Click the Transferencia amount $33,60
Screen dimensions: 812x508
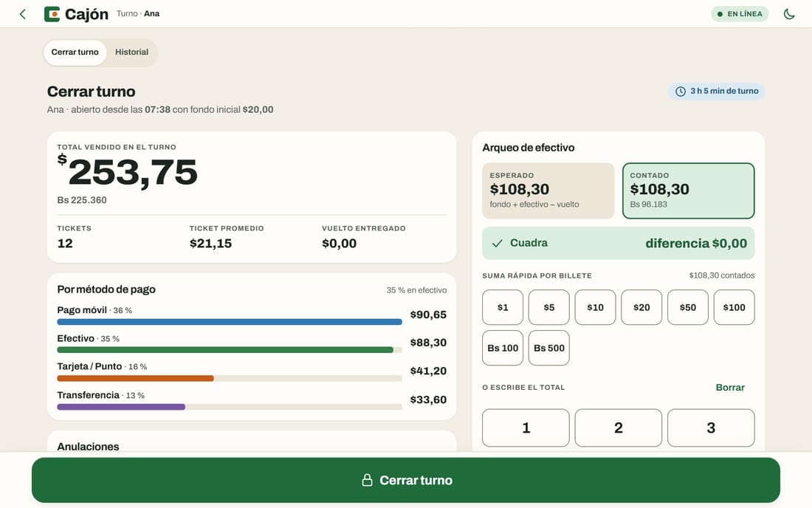click(428, 399)
